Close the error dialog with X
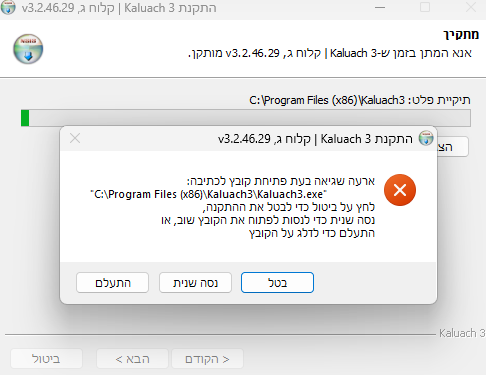The image size is (486, 375). click(75, 138)
